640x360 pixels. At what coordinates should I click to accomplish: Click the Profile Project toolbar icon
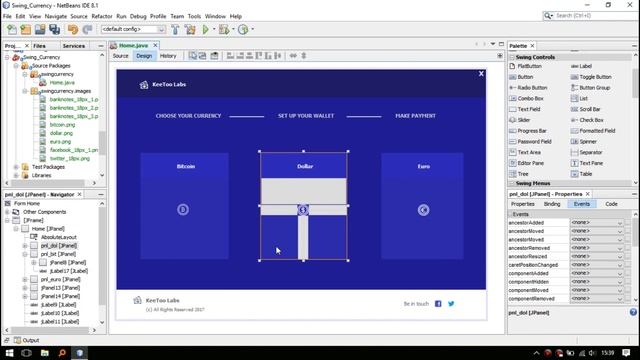243,29
